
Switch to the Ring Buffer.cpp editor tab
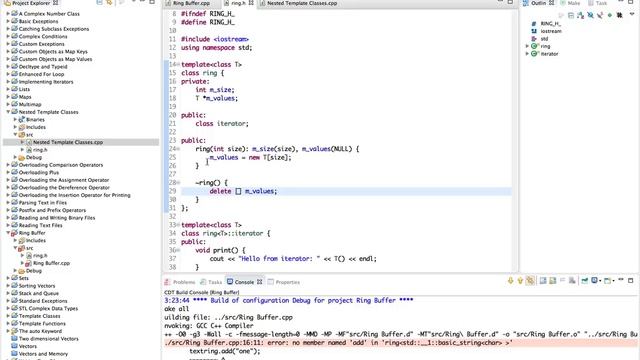[191, 3]
